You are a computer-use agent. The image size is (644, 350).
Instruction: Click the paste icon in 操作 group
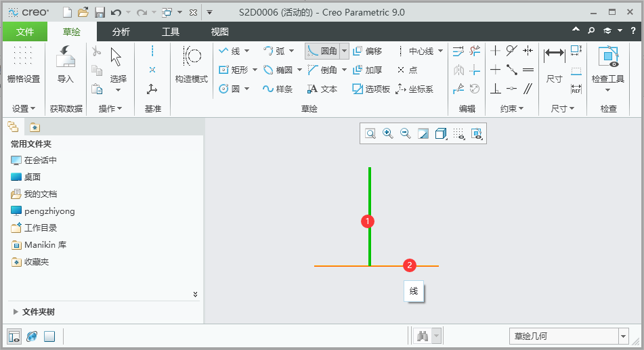[x=97, y=89]
